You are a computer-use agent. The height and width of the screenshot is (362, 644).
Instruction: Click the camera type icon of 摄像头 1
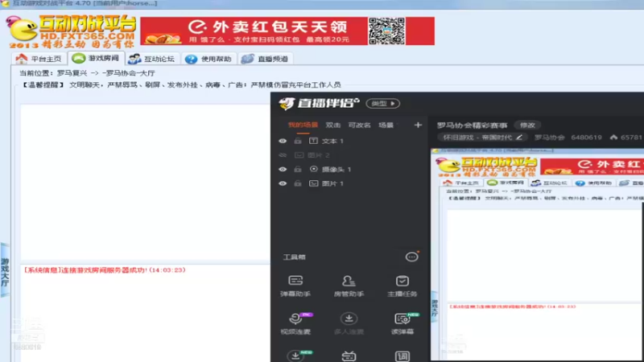pos(313,169)
